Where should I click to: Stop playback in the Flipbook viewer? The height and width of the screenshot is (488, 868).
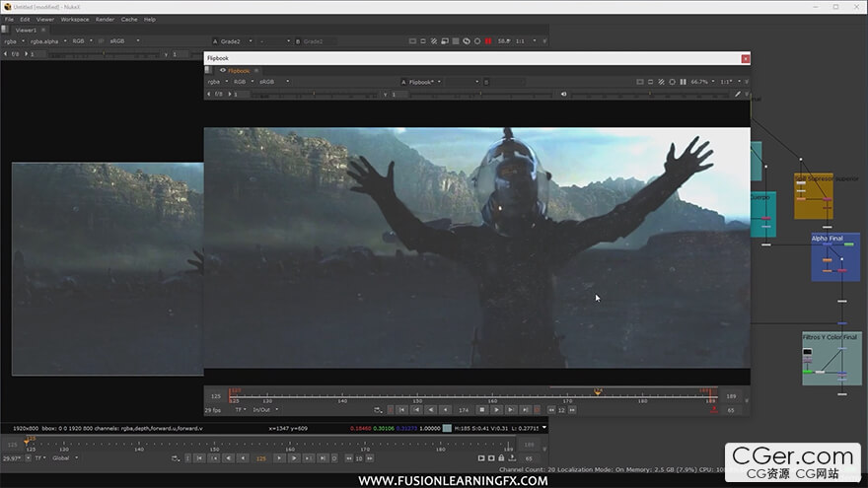[x=482, y=409]
